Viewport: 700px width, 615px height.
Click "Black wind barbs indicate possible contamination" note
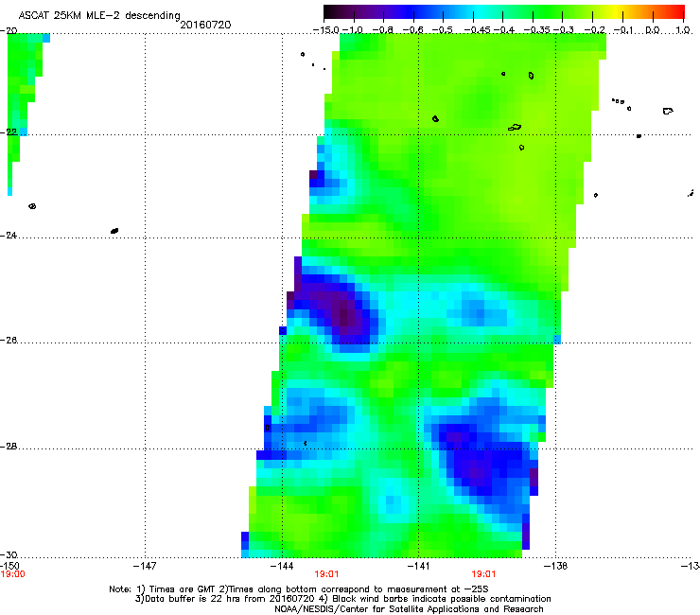442,599
